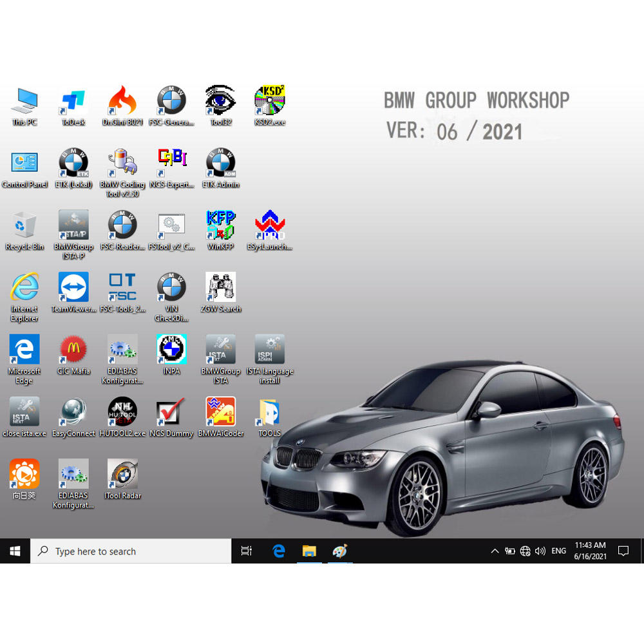The height and width of the screenshot is (644, 644).
Task: Launch BMWGroup ISTA-P shortcut
Action: click(x=73, y=234)
